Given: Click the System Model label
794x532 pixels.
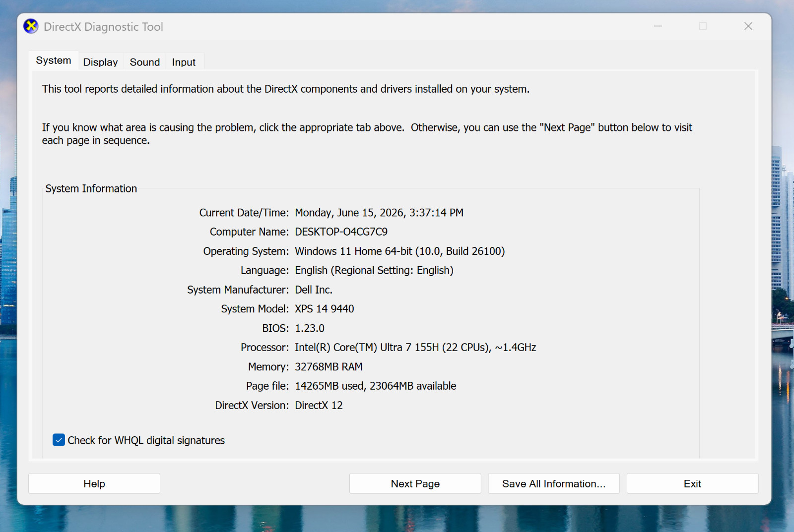Looking at the screenshot, I should (255, 309).
